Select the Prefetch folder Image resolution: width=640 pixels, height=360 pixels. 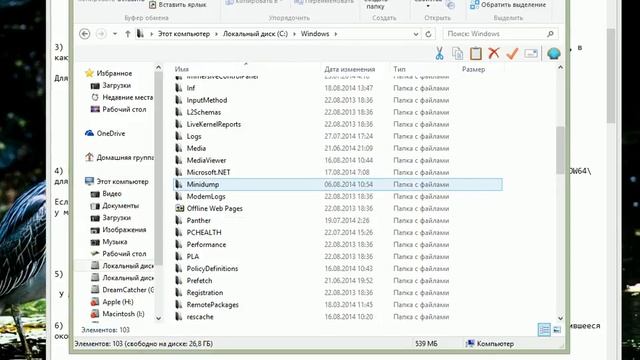point(199,280)
